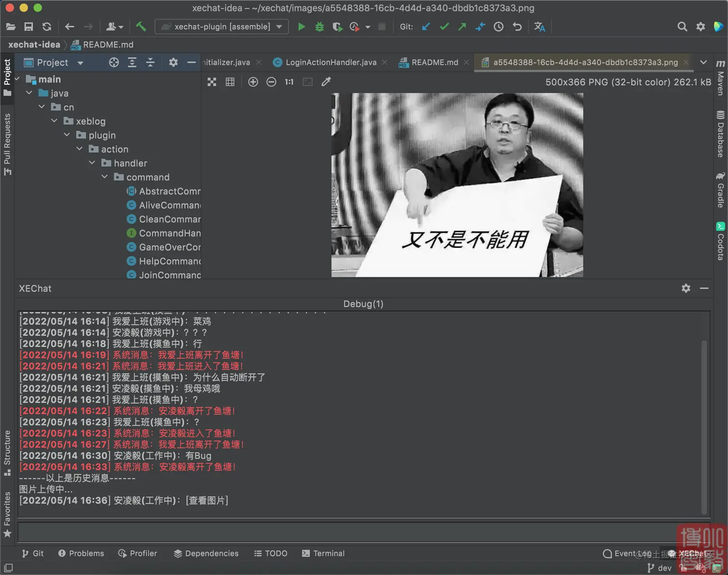Image resolution: width=728 pixels, height=575 pixels.
Task: Select the HelpCommand class in tree
Action: [x=164, y=261]
